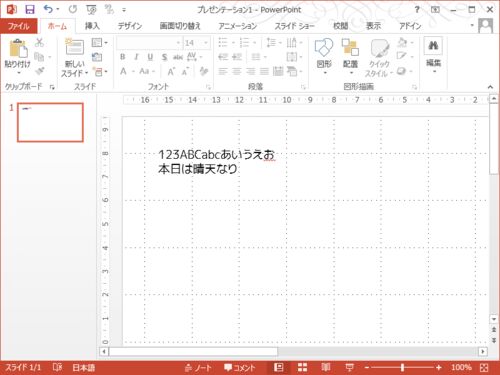Open Quick Styles (クイックスタイル) gallery
The image size is (500, 375).
pyautogui.click(x=379, y=57)
